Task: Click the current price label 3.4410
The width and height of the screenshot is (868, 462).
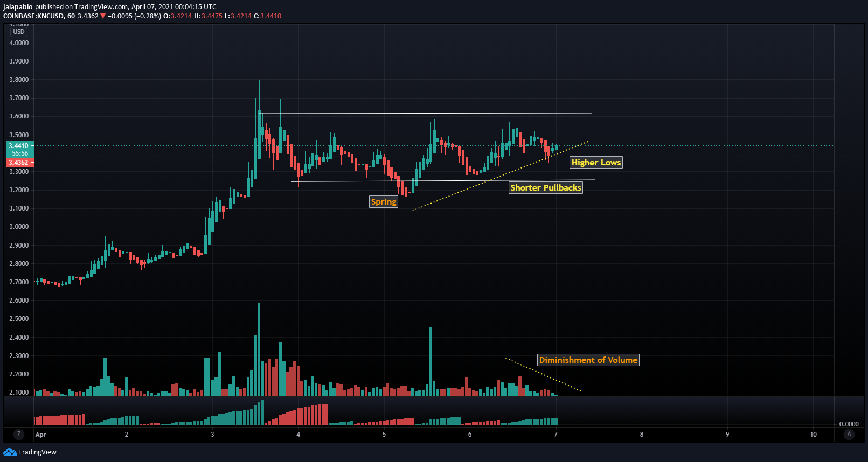Action: (x=19, y=145)
